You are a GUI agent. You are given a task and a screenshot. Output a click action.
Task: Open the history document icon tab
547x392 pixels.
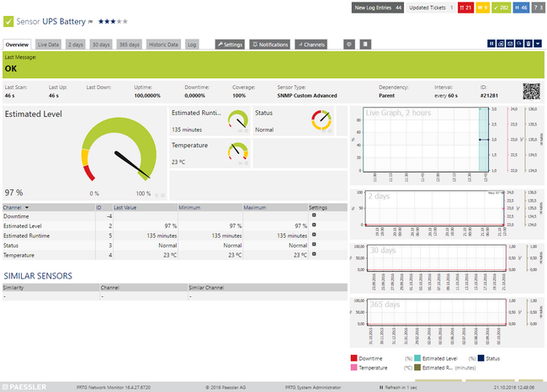coord(365,45)
